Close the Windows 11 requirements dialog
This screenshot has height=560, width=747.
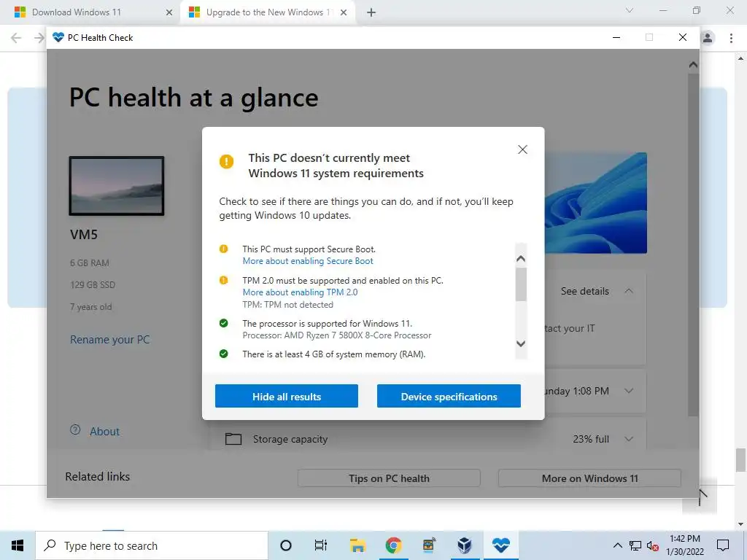(522, 149)
